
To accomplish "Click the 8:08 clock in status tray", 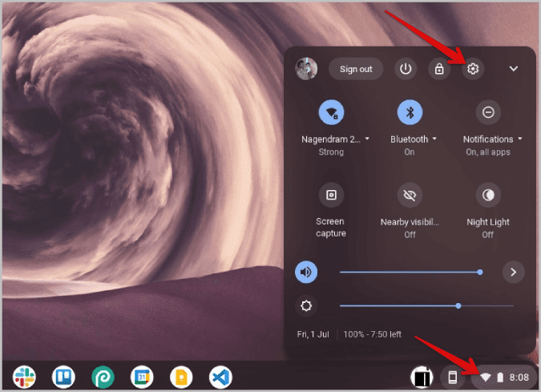I will (x=519, y=377).
